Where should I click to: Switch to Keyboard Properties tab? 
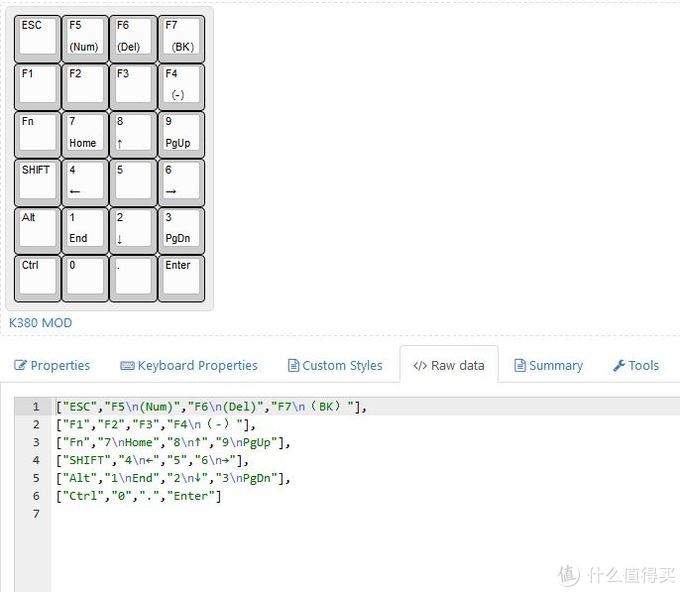(189, 366)
